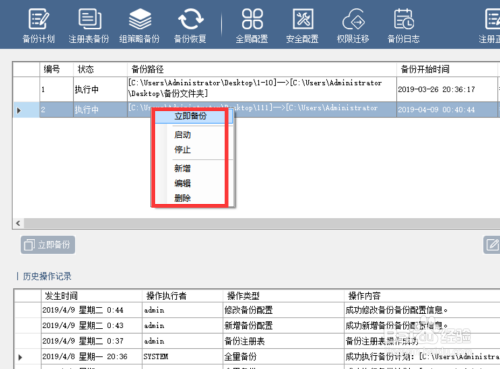Open the 备份计划 toolbar icon

click(39, 26)
